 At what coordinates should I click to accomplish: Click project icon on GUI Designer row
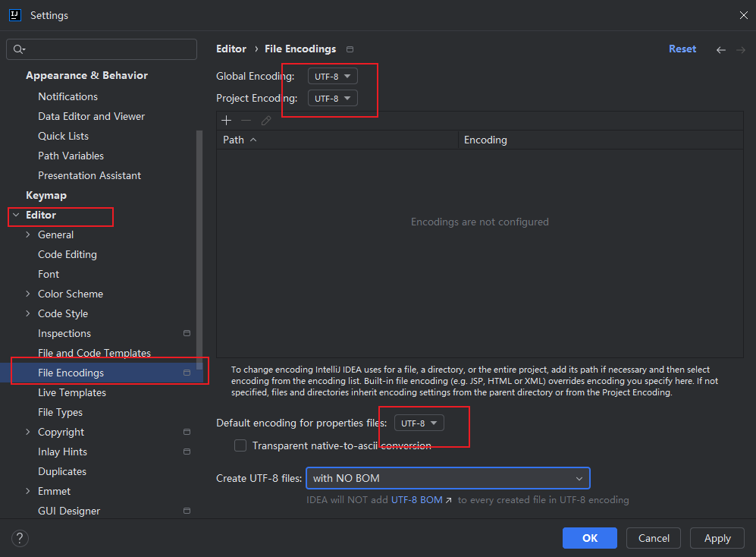(187, 511)
